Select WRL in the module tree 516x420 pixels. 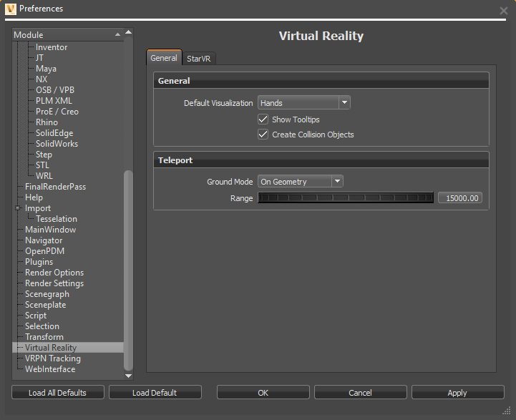pyautogui.click(x=44, y=175)
